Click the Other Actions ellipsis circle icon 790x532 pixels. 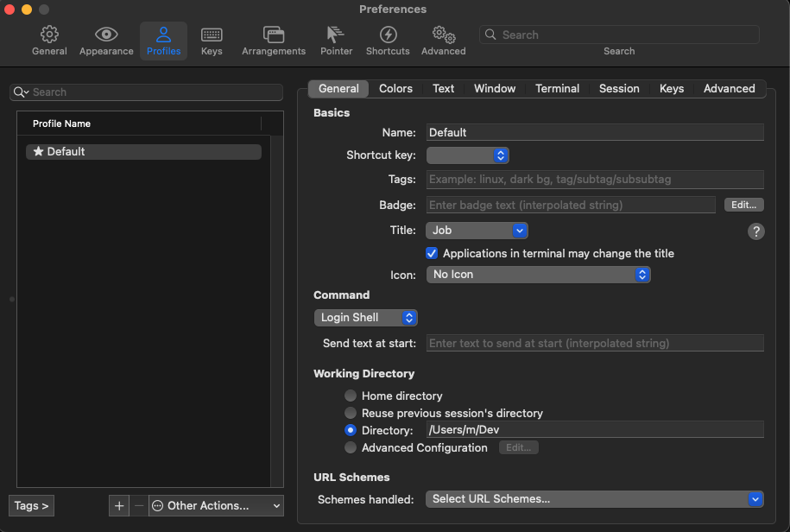[x=158, y=506]
